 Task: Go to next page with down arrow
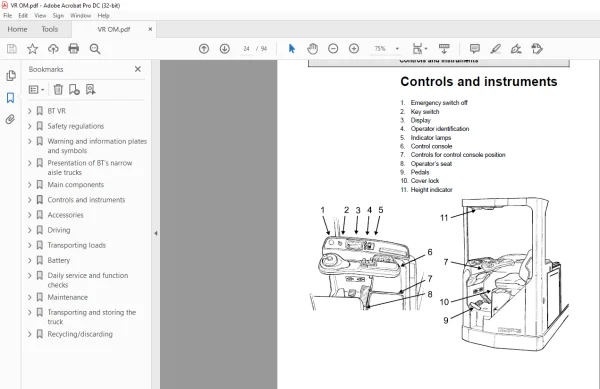pos(225,49)
